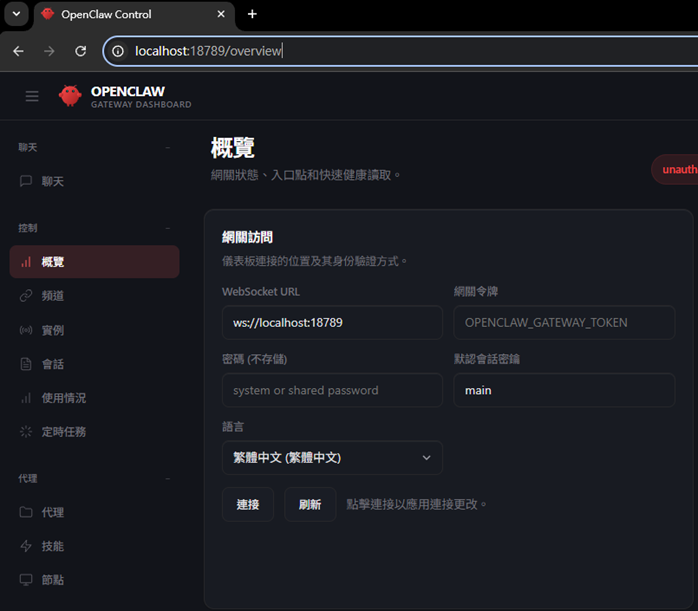Viewport: 698px width, 611px height.
Task: Click the hamburger menu icon
Action: [32, 96]
